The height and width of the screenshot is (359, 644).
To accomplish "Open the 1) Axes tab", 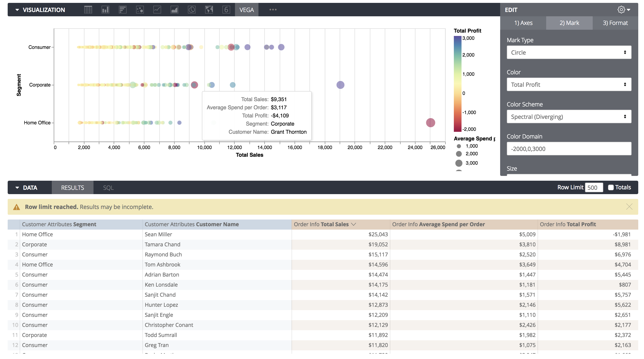I will click(x=523, y=23).
